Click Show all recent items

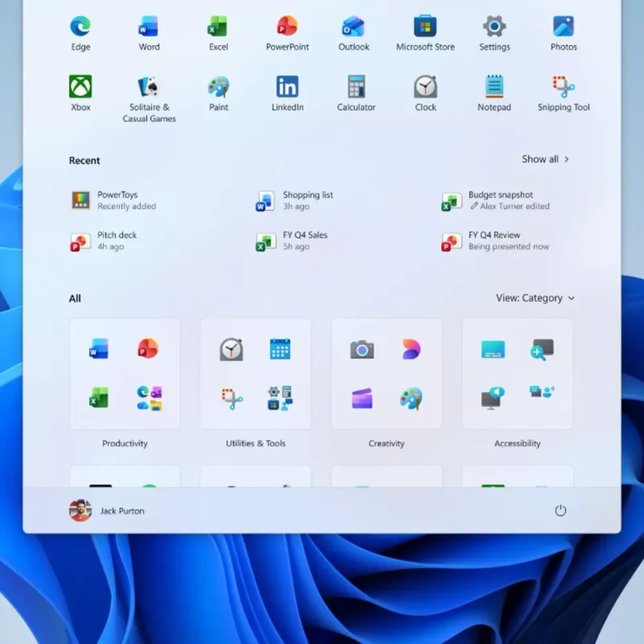click(x=545, y=159)
